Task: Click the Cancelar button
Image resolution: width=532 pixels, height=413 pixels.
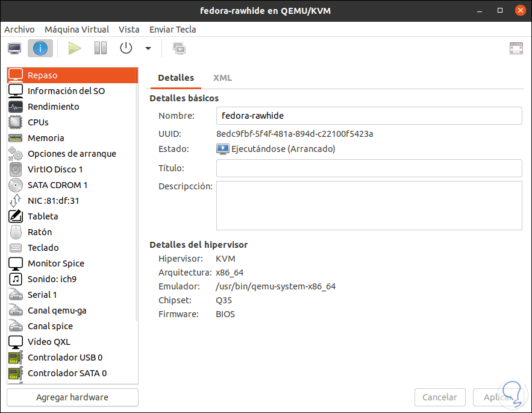Action: tap(440, 397)
